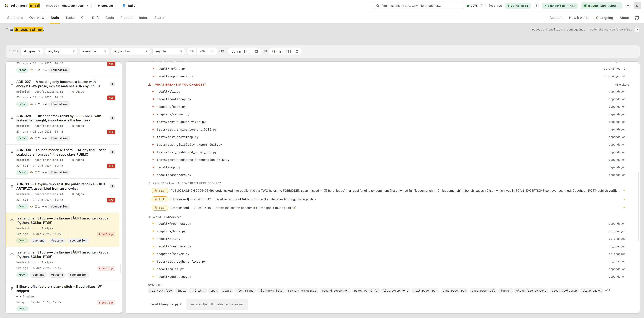Click lightbulb icon of ADR-027 lesson
Image resolution: width=644 pixels, height=318 pixels.
click(12, 84)
